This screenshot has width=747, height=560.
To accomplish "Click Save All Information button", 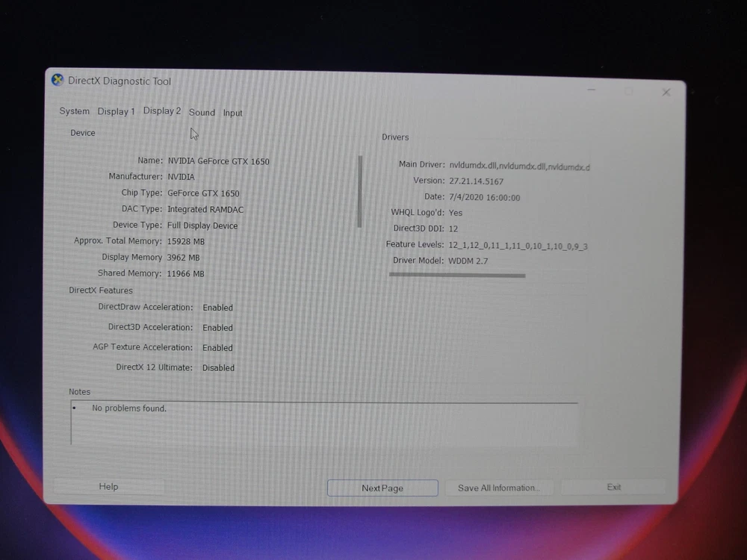I will click(x=498, y=488).
